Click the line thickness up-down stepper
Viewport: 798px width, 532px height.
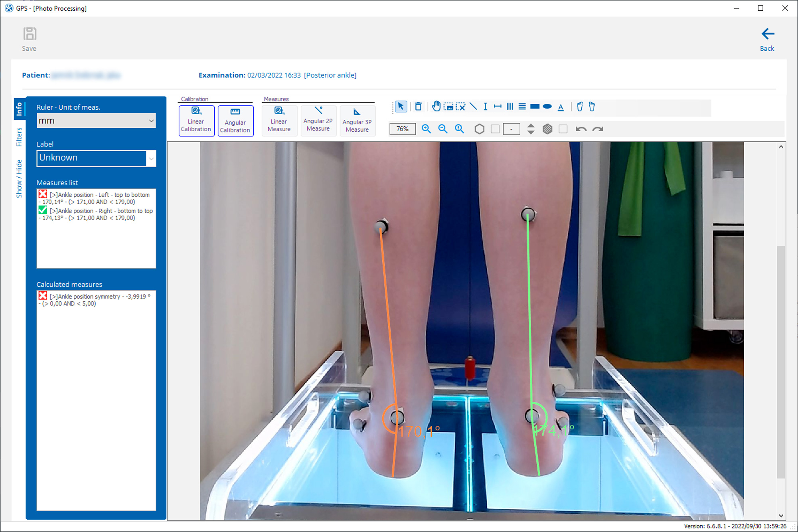[531, 129]
